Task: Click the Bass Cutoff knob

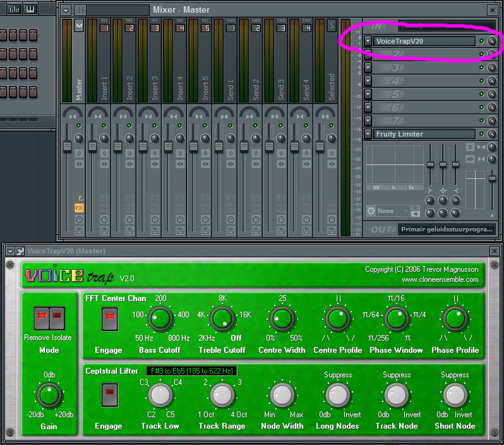Action: (160, 318)
